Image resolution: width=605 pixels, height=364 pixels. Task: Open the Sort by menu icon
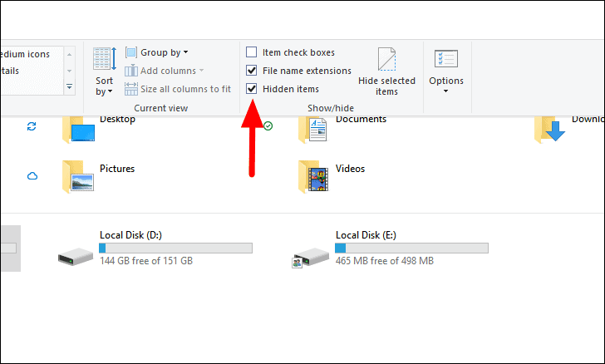[105, 59]
